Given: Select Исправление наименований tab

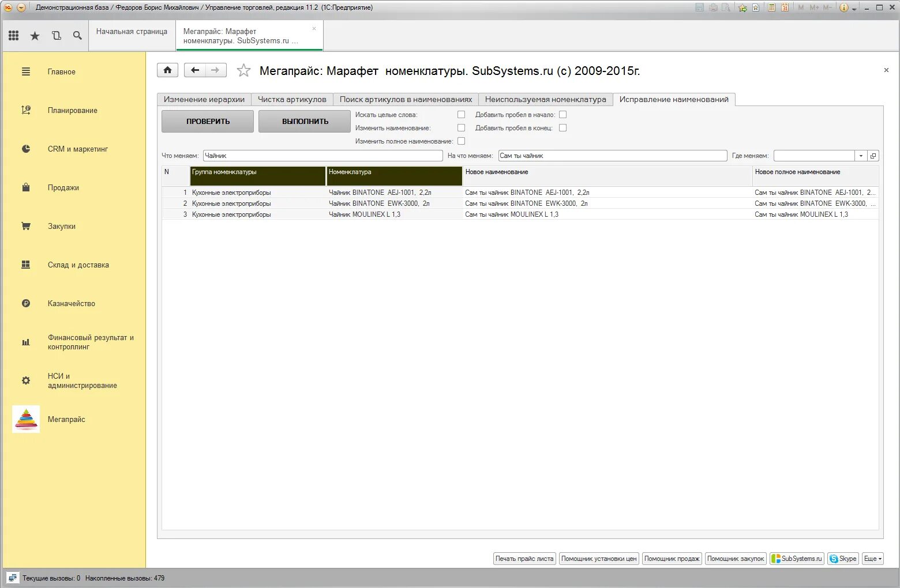Looking at the screenshot, I should [x=674, y=99].
